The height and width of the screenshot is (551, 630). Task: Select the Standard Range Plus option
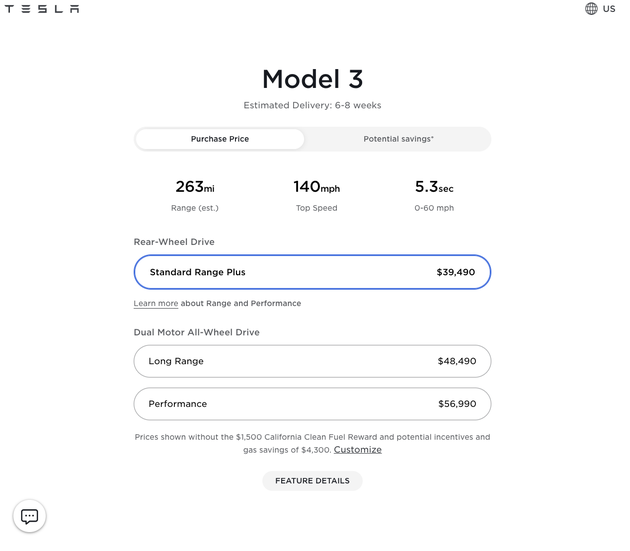click(312, 272)
